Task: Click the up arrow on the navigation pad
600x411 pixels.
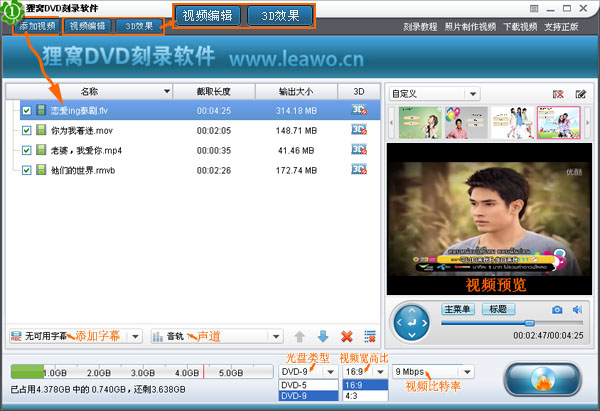Action: (x=412, y=311)
